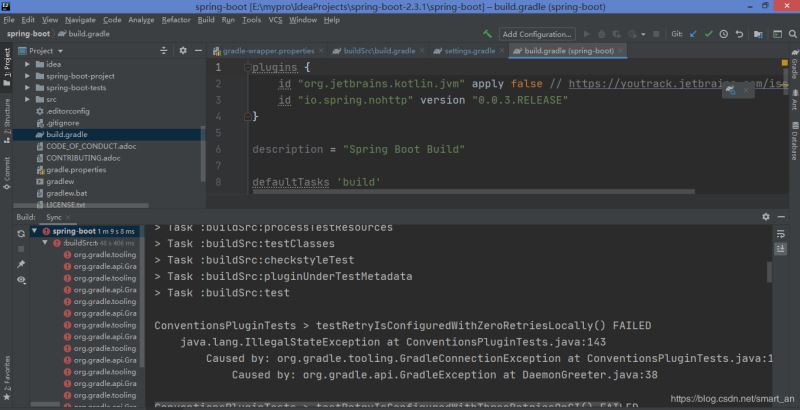Open the Refactor menu
The image size is (800, 410).
175,19
